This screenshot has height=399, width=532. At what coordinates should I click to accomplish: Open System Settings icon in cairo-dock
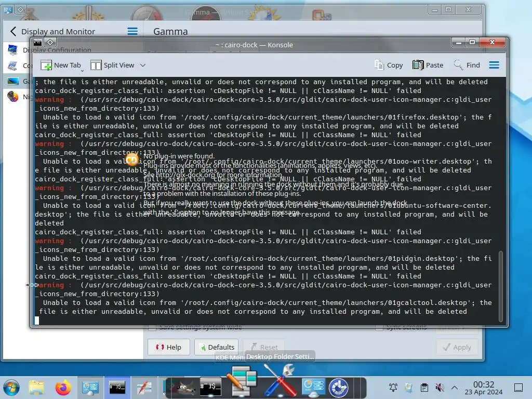pos(313,387)
